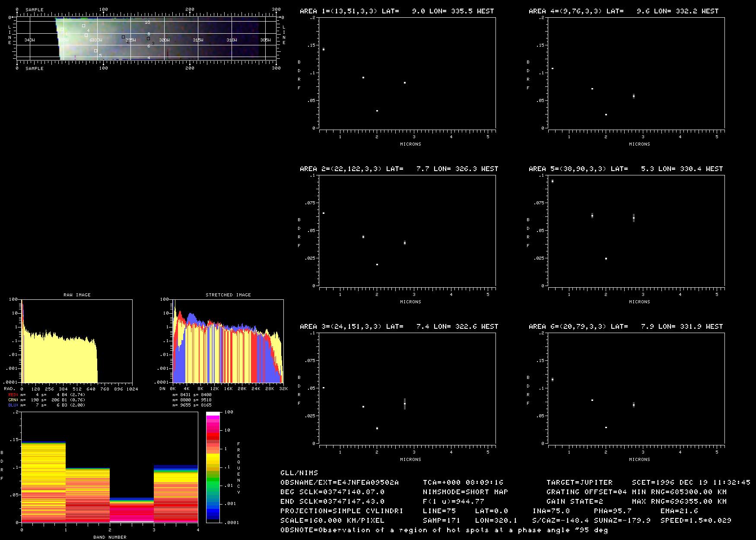Click the TARGET=JUPITER label
The height and width of the screenshot is (540, 756).
[579, 483]
